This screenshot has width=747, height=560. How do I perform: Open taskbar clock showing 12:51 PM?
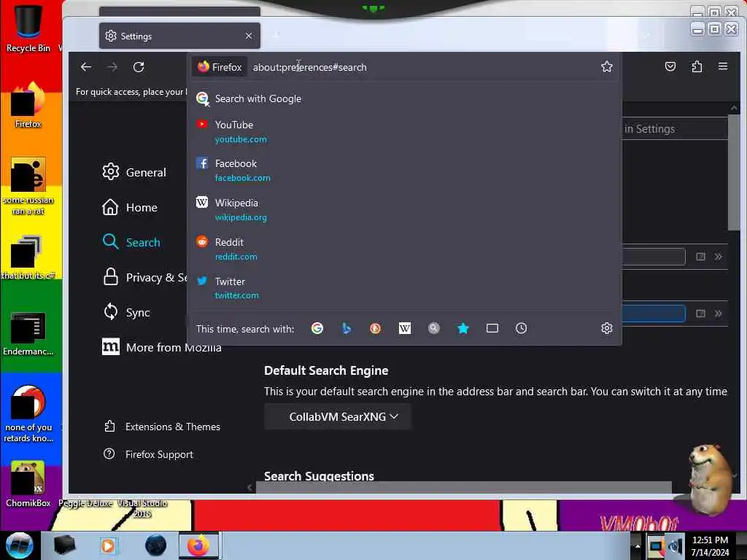point(711,545)
